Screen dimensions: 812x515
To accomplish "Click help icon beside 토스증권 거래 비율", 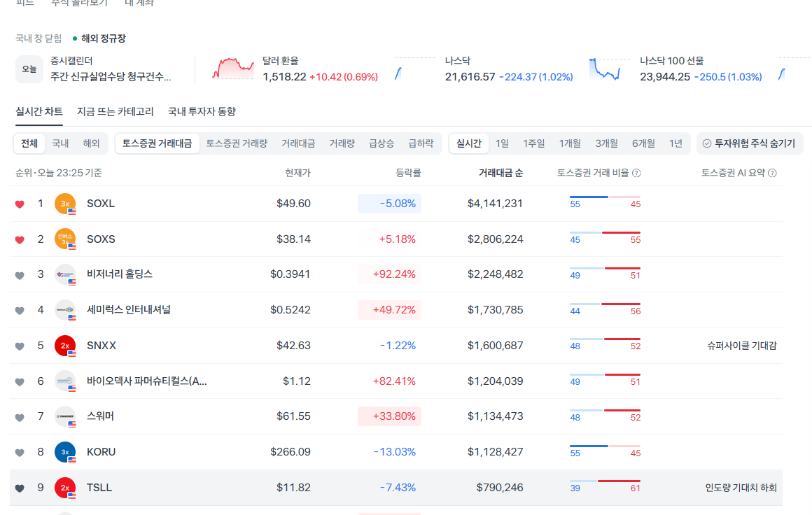I will click(636, 173).
